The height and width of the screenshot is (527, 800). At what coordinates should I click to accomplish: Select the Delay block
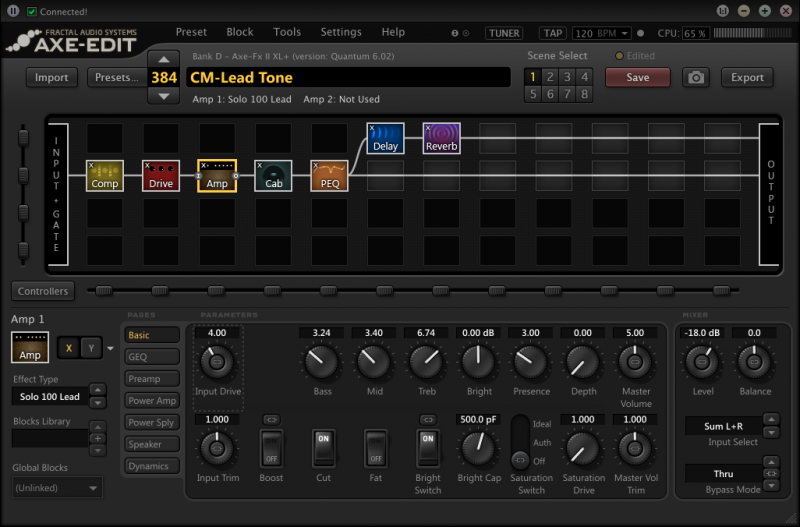[385, 139]
